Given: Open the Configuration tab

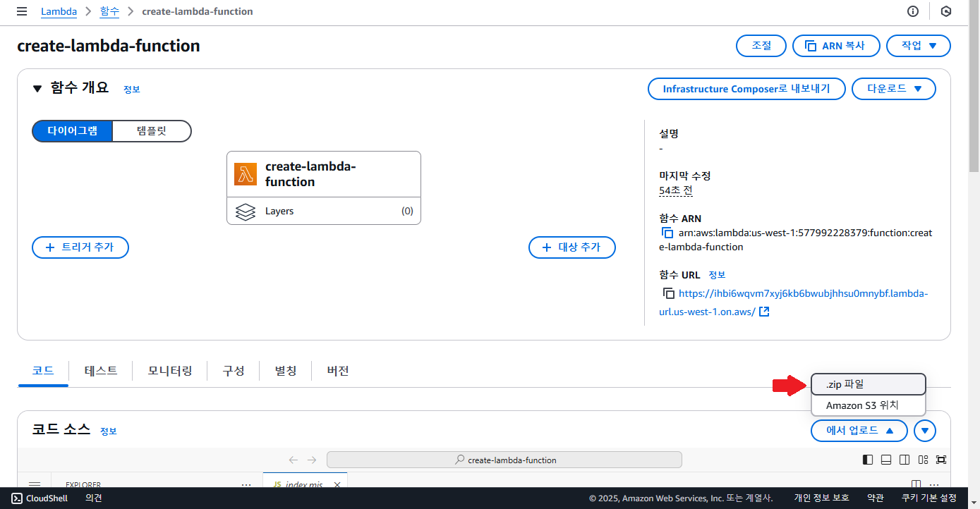Looking at the screenshot, I should coord(234,370).
